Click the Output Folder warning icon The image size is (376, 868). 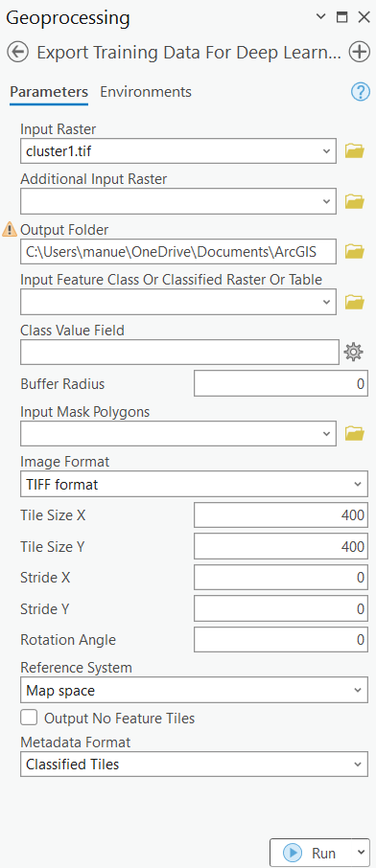click(x=10, y=229)
